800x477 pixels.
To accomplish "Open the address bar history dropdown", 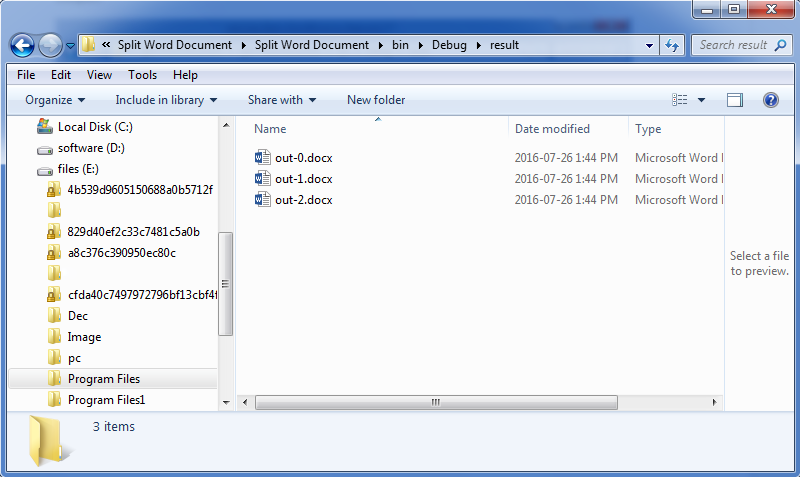I will point(649,45).
